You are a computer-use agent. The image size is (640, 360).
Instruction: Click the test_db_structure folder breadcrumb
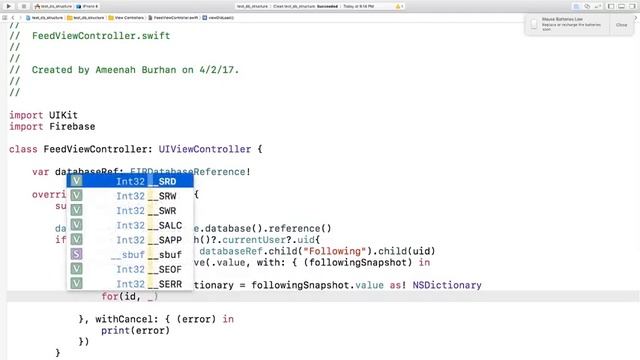coord(86,18)
